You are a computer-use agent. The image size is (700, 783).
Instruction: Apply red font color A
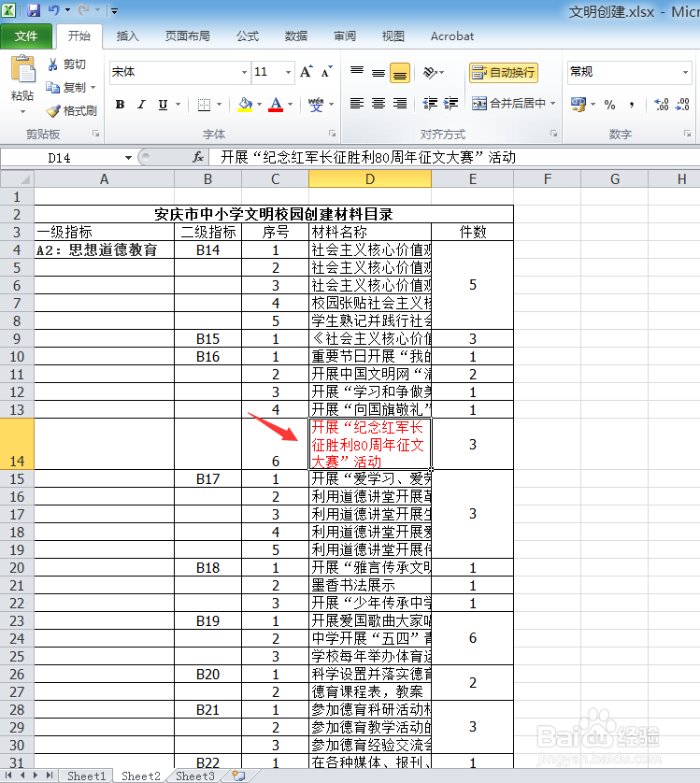tap(276, 105)
